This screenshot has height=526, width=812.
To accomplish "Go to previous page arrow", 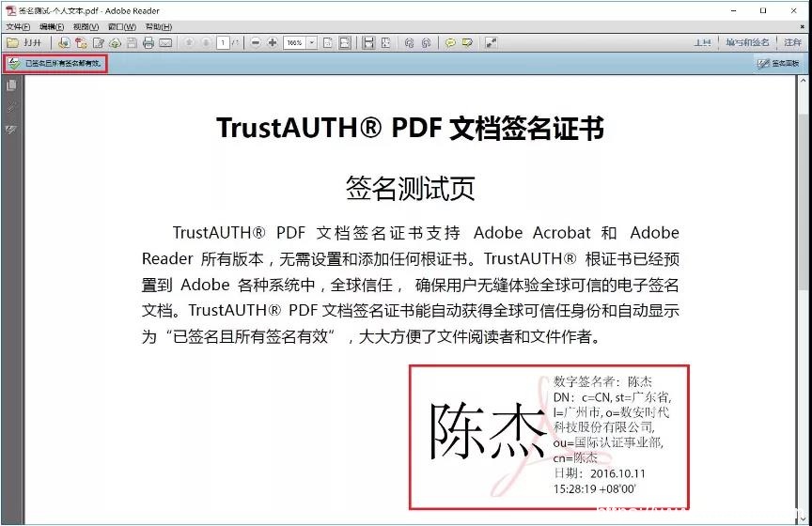I will pyautogui.click(x=189, y=43).
